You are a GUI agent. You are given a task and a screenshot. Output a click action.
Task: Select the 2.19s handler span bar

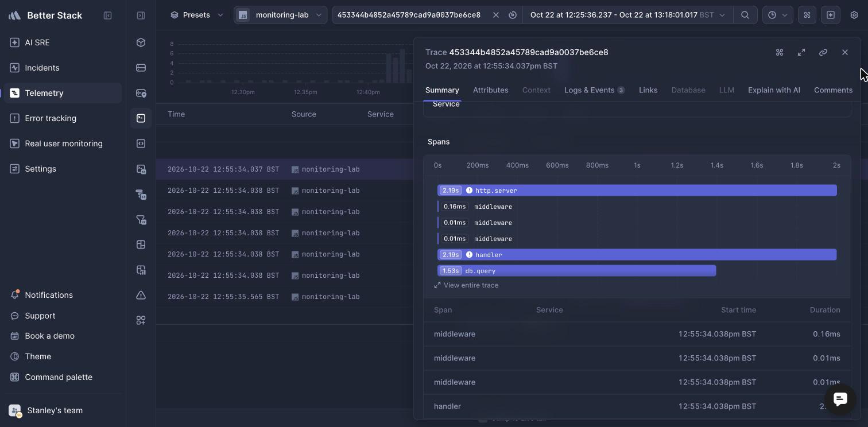(637, 255)
